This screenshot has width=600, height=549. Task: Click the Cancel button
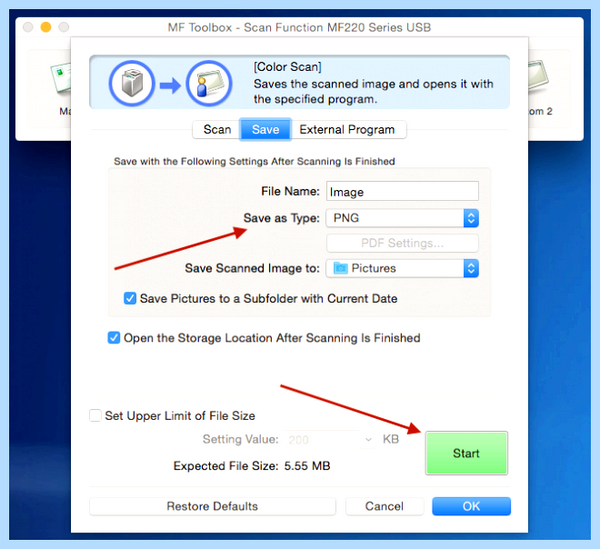pos(384,506)
